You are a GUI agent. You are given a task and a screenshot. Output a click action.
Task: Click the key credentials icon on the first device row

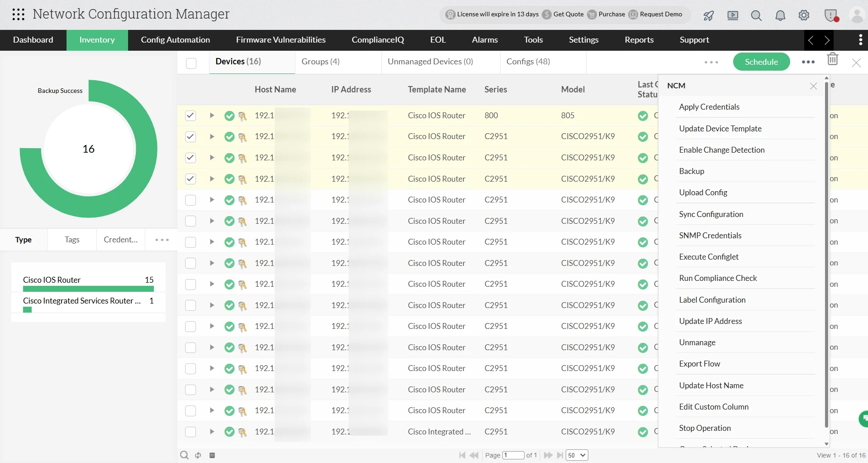click(243, 116)
